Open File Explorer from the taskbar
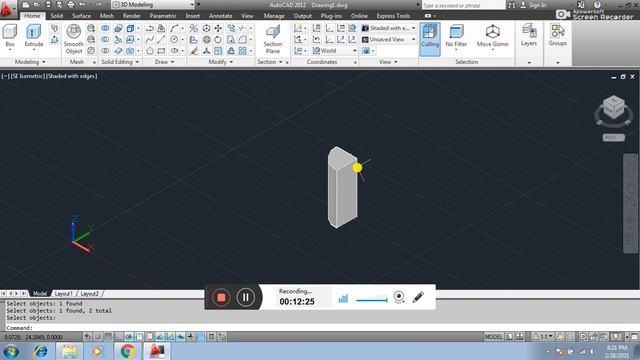The height and width of the screenshot is (360, 640). pos(69,351)
